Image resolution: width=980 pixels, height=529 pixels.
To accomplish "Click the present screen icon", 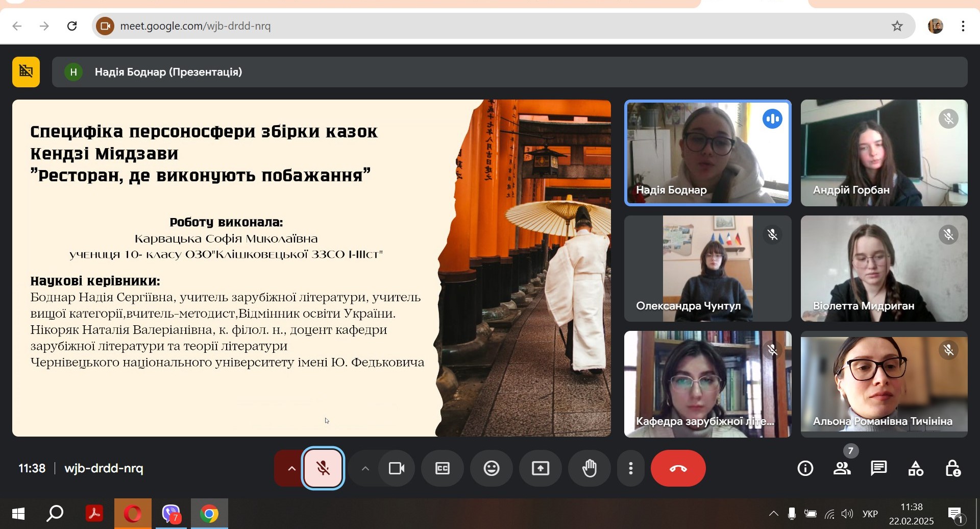I will 541,468.
